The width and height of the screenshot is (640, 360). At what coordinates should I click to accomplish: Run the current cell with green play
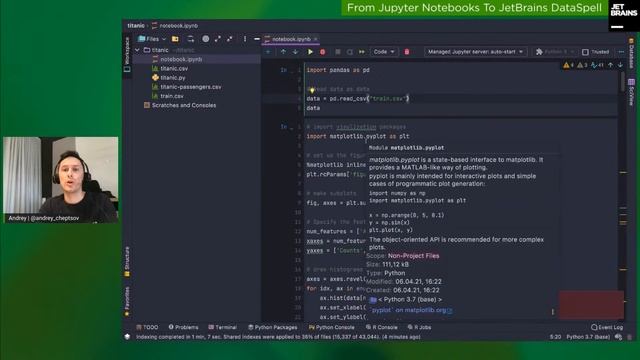(x=310, y=52)
